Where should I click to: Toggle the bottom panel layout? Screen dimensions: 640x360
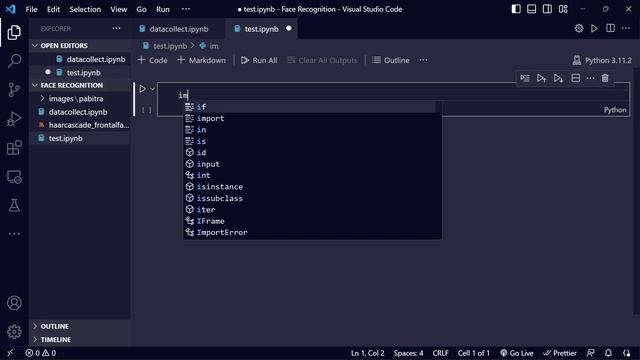[x=531, y=9]
